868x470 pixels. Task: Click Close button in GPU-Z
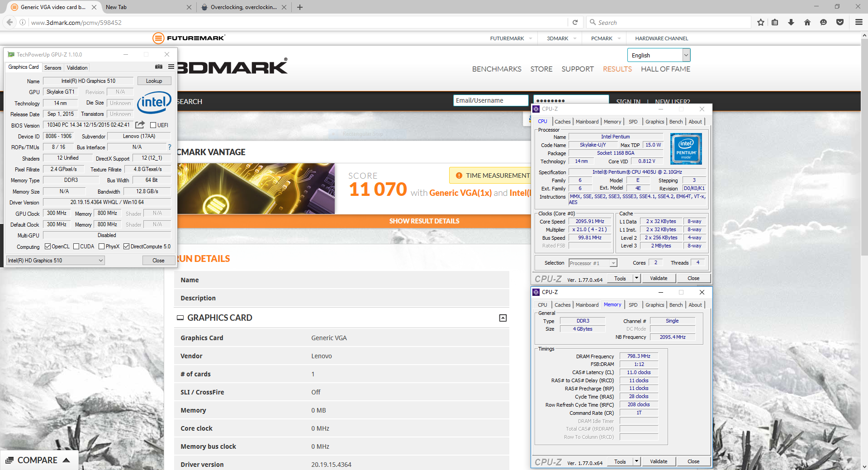tap(158, 261)
